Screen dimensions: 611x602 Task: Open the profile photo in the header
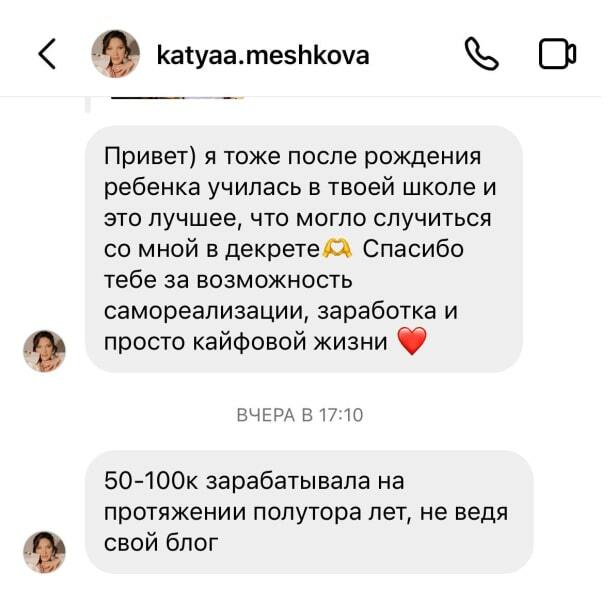pos(115,54)
